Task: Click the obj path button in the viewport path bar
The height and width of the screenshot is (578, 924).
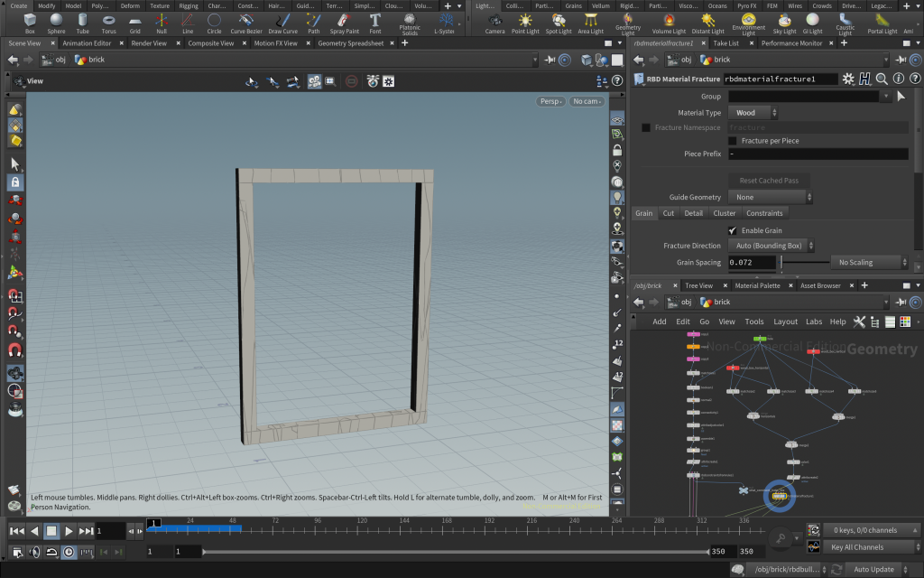Action: pos(54,60)
